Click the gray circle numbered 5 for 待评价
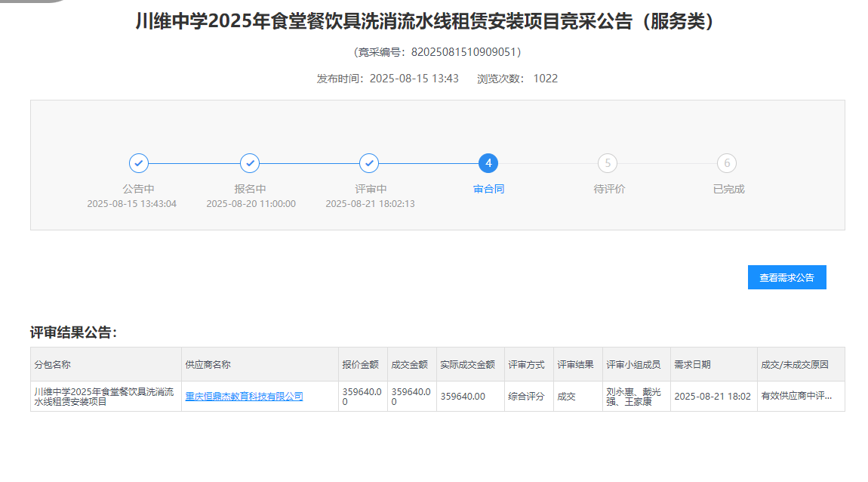 coord(608,162)
